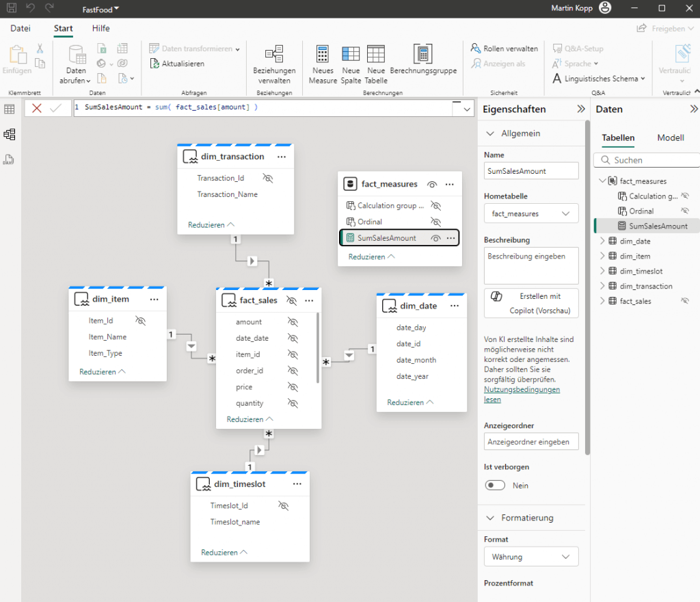Image resolution: width=700 pixels, height=602 pixels.
Task: Click Reduzieren on dim_transaction card
Action: tap(211, 224)
